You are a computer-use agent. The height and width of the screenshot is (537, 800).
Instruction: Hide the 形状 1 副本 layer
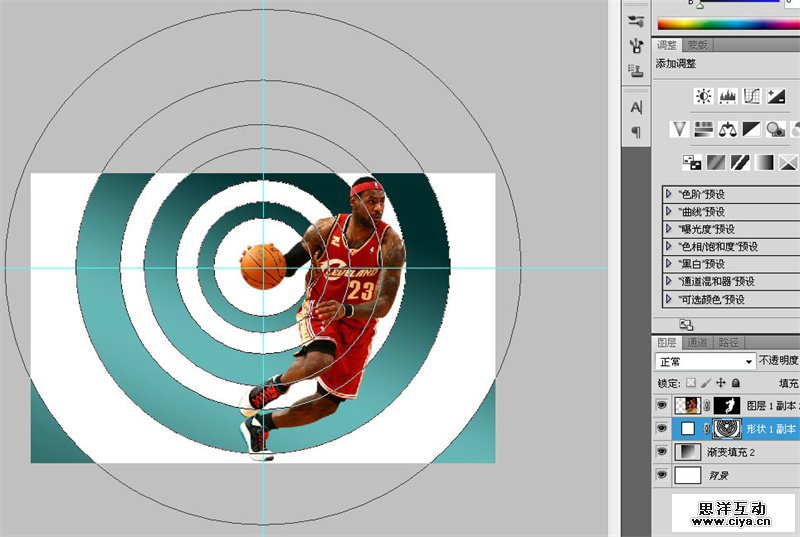661,428
